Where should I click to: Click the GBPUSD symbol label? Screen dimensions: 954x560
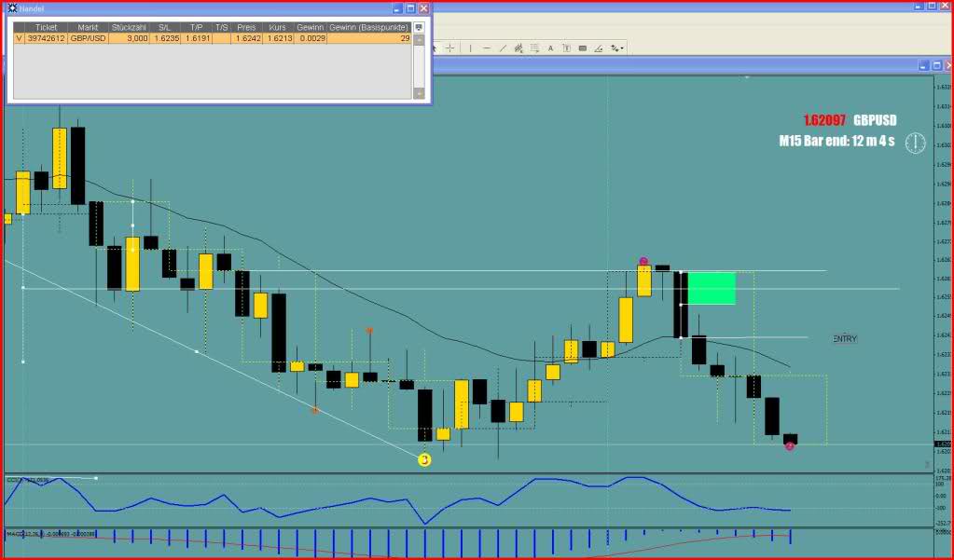click(875, 120)
